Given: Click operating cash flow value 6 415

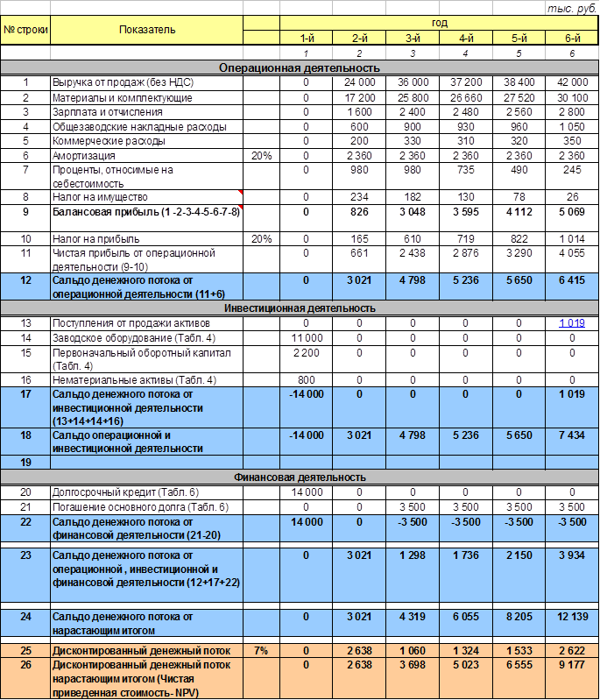Looking at the screenshot, I should 572,280.
